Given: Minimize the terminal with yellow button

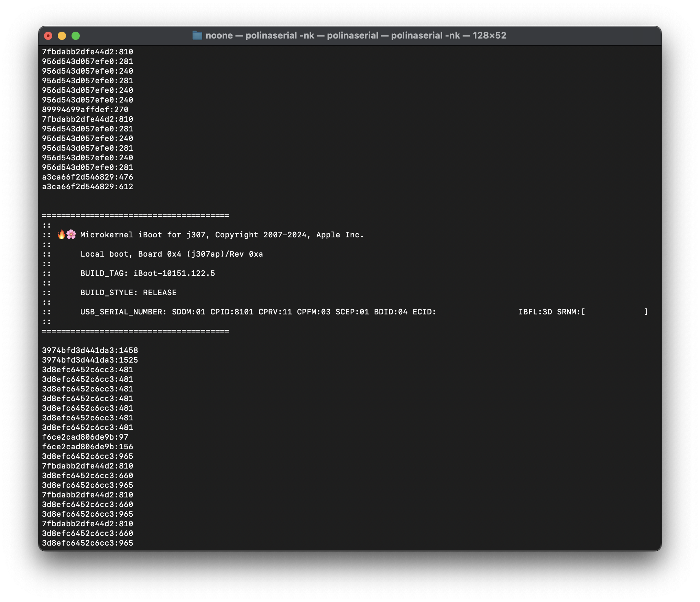Looking at the screenshot, I should [x=62, y=36].
